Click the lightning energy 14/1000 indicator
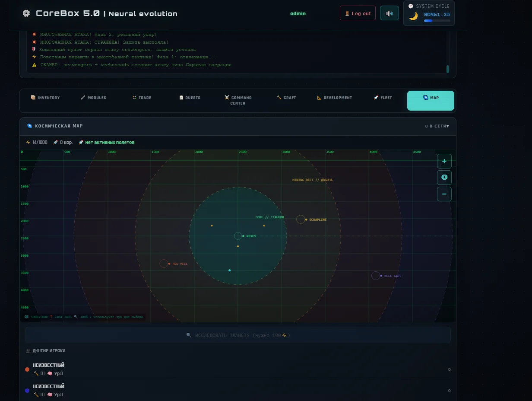Screen dimensions: 532x401 37,142
